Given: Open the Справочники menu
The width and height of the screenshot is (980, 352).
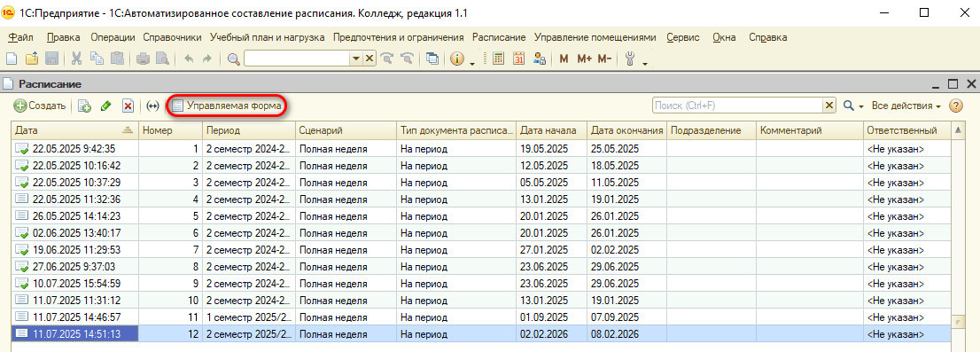Looking at the screenshot, I should tap(172, 37).
